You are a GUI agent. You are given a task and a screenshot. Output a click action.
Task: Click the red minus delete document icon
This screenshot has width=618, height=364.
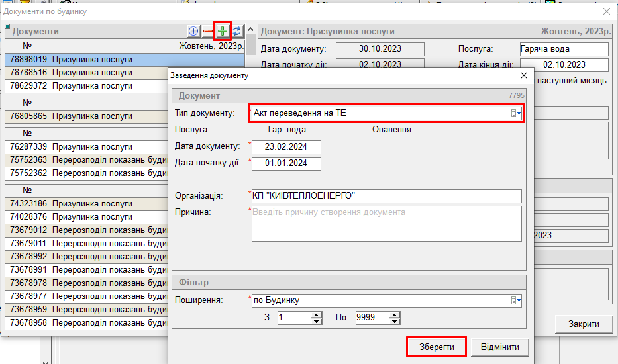point(208,31)
